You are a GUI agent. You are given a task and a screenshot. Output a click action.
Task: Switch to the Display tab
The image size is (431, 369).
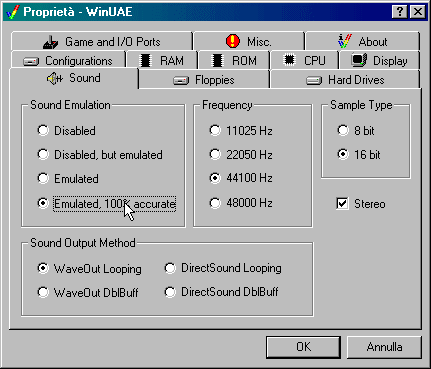tap(379, 60)
